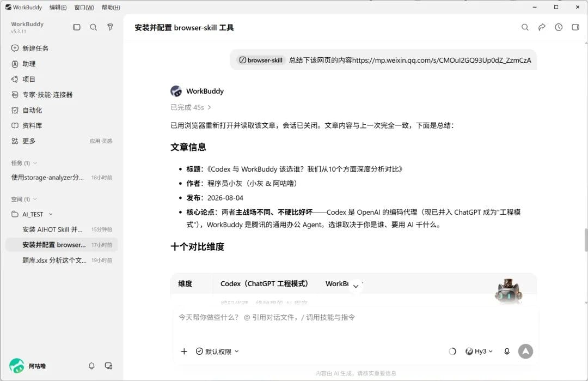
Task: Open conversation 安装 AIHOT Skill 并...
Action: (62, 229)
